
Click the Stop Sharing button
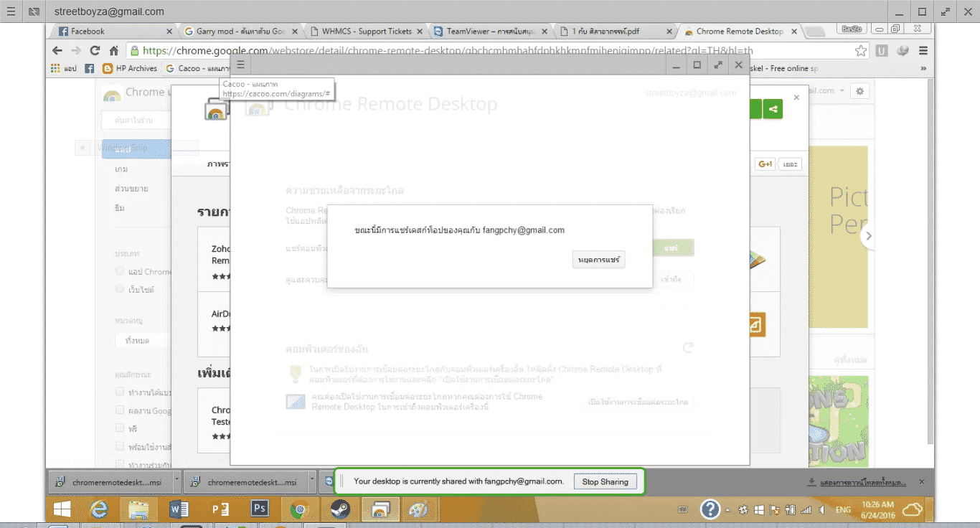605,482
